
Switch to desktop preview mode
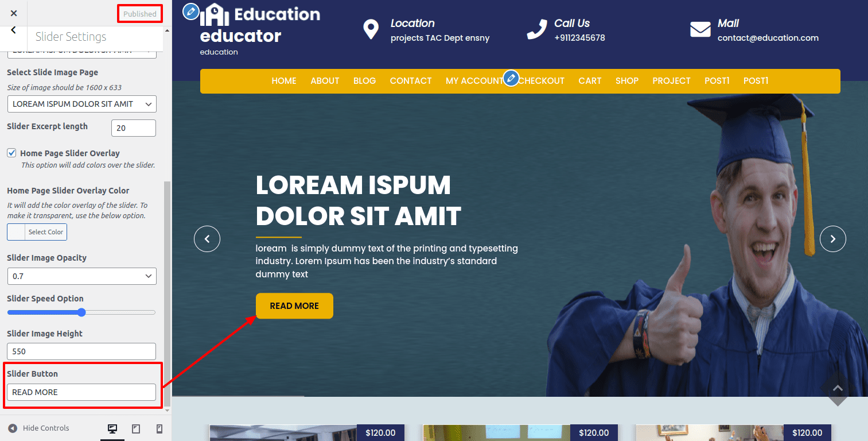coord(112,429)
